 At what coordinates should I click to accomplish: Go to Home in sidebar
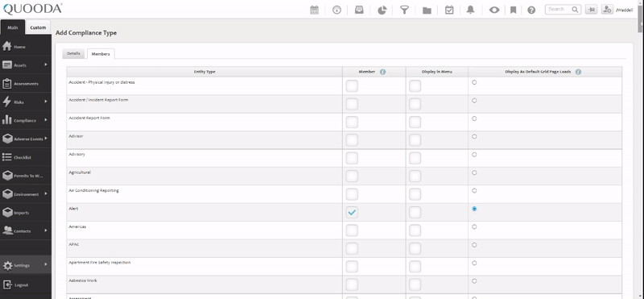(x=26, y=47)
